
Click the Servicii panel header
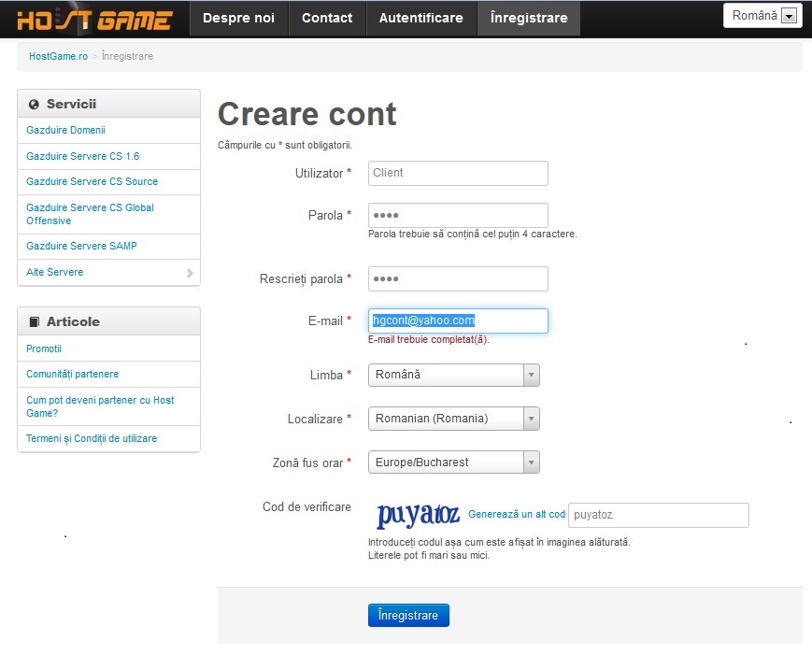click(108, 104)
